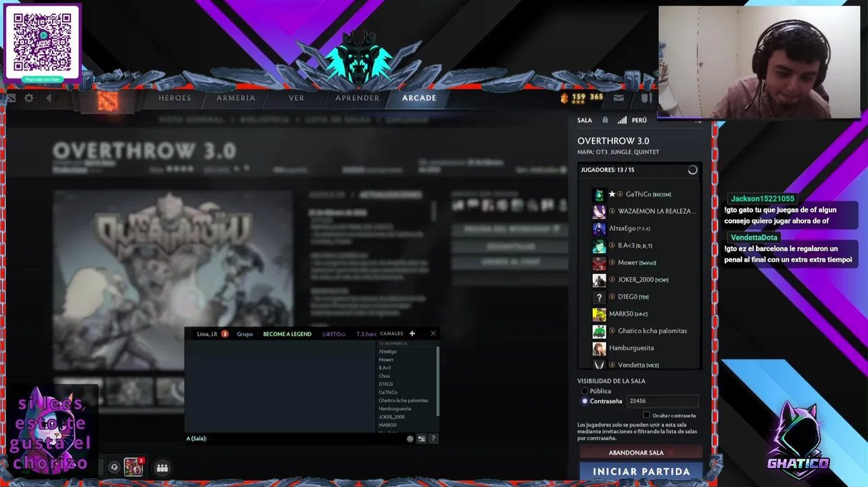
Task: Open the party icon in bottom bar
Action: point(162,467)
